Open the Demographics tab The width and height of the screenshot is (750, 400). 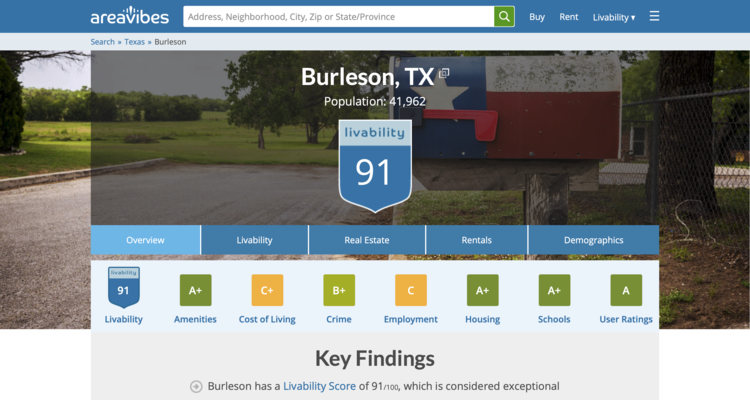coord(593,240)
